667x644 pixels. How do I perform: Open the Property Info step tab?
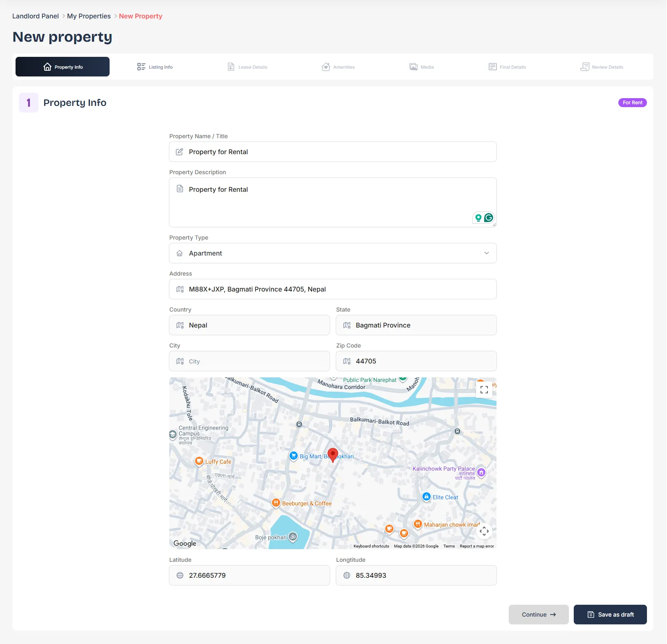(x=63, y=67)
